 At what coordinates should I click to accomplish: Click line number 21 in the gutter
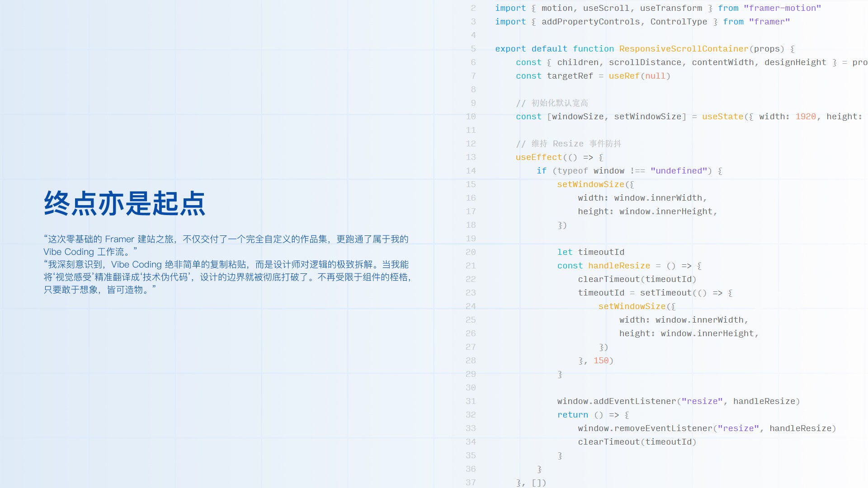click(471, 266)
